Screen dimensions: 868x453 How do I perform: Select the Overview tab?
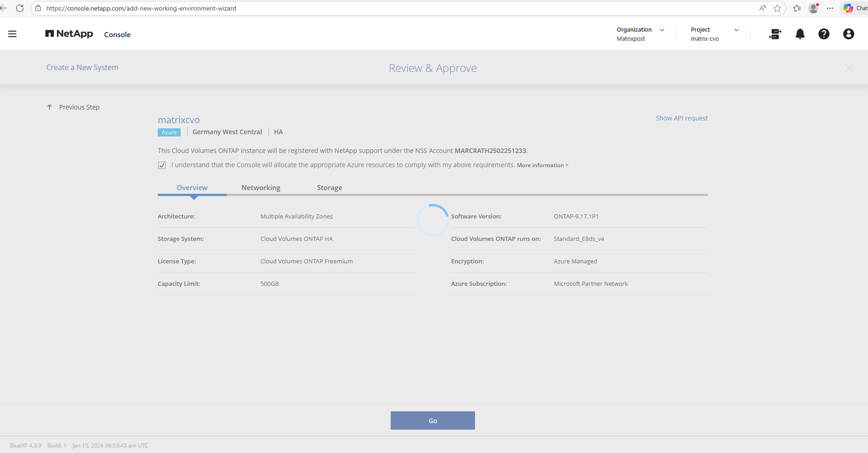pyautogui.click(x=192, y=188)
